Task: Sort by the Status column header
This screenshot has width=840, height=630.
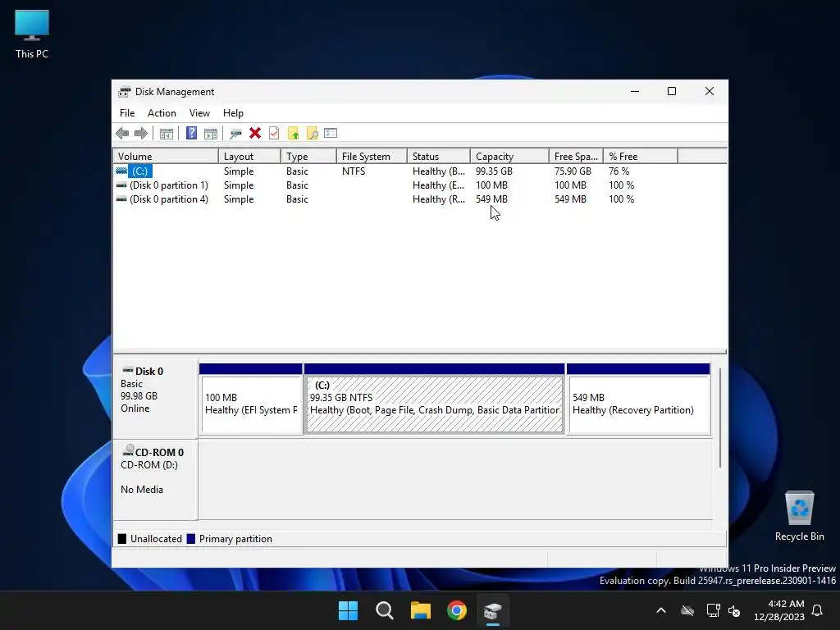Action: (x=439, y=157)
